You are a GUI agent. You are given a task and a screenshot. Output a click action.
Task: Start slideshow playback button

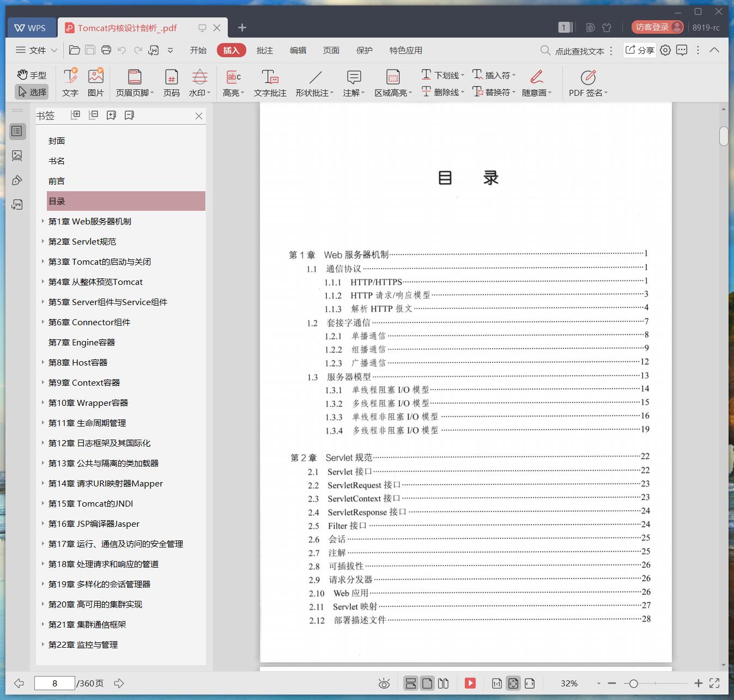470,683
